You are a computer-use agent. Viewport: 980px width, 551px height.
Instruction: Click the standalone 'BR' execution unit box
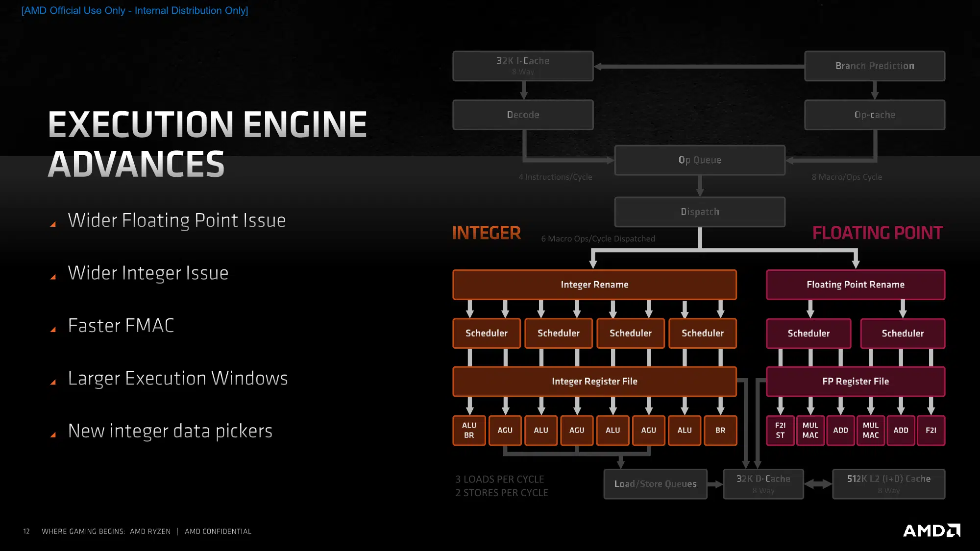click(720, 431)
